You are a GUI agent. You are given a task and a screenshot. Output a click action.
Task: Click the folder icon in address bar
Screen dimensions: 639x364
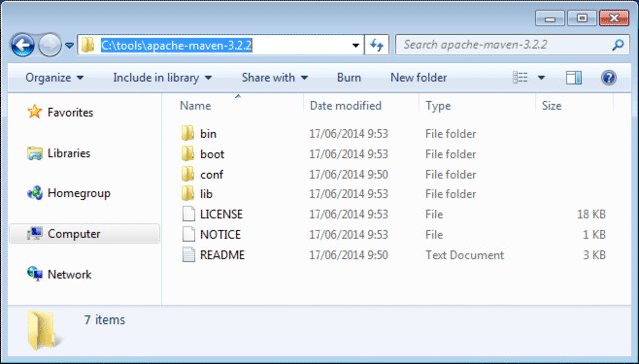tap(87, 45)
